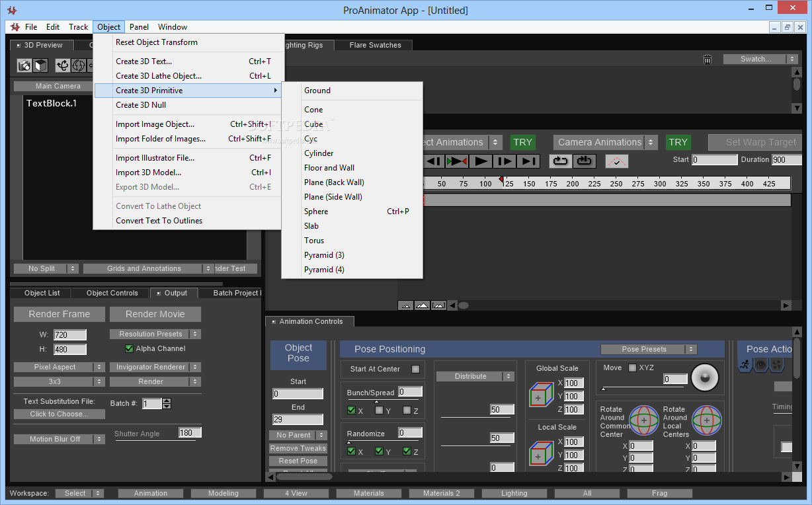
Task: Click the Move amount slider
Action: click(643, 388)
